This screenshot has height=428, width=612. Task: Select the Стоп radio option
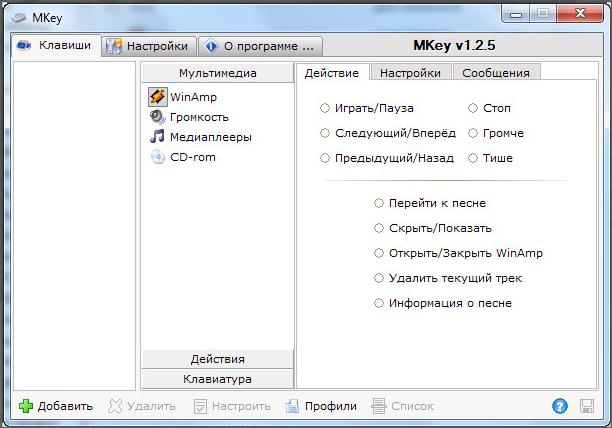coord(473,108)
